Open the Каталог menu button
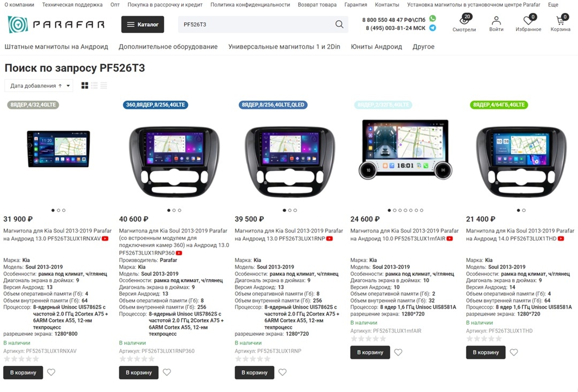Screen dimensions: 578x392 coord(143,24)
